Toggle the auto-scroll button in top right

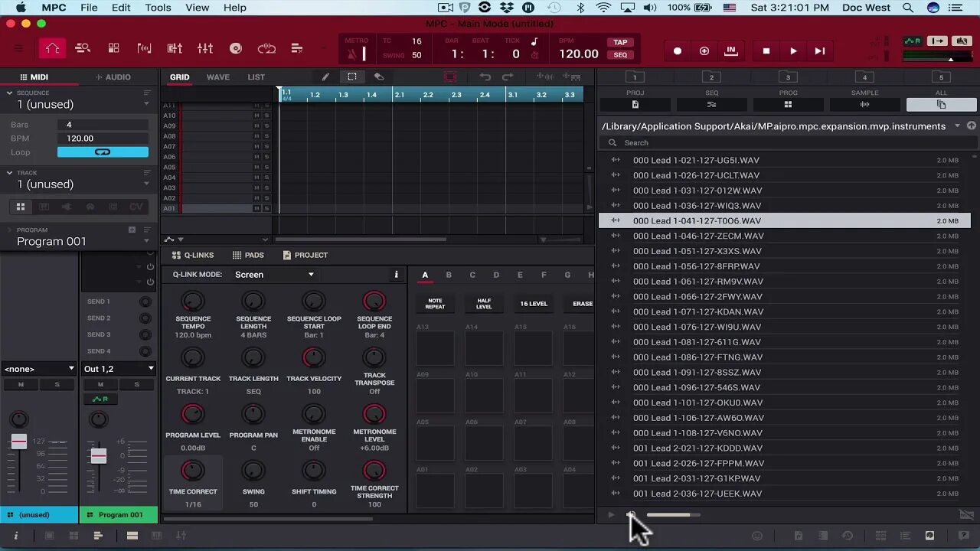(x=938, y=41)
